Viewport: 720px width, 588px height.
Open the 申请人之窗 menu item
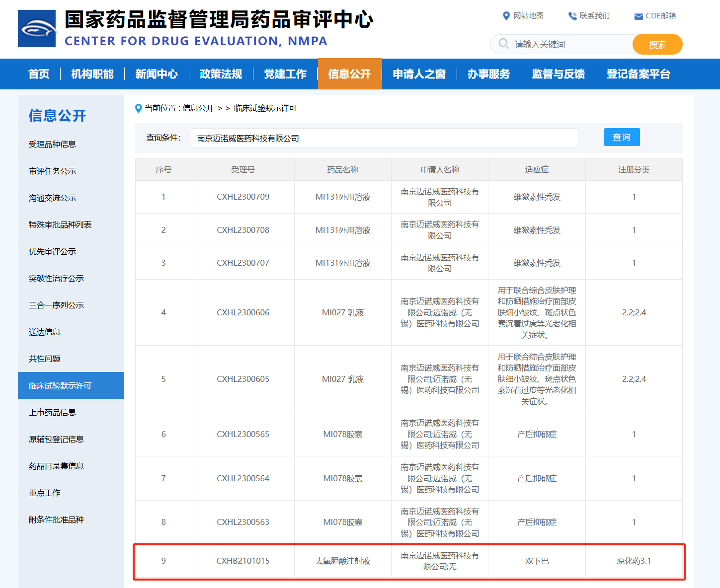pos(419,74)
